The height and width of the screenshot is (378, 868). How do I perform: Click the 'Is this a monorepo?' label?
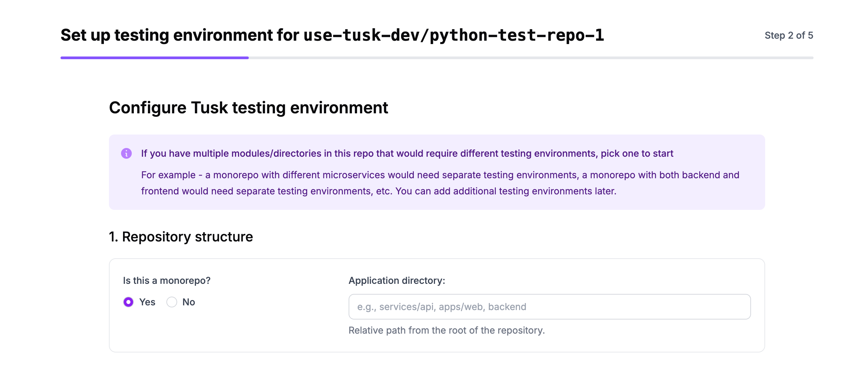[166, 280]
